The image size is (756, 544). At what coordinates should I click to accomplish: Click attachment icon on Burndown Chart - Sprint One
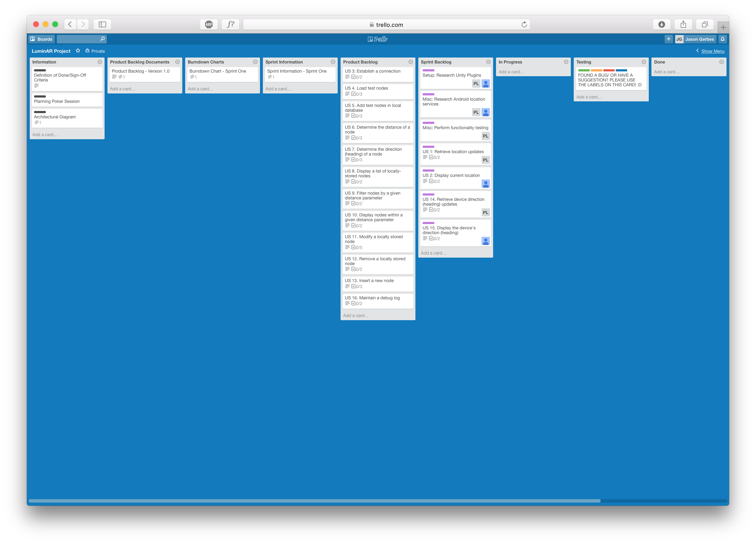pos(192,77)
